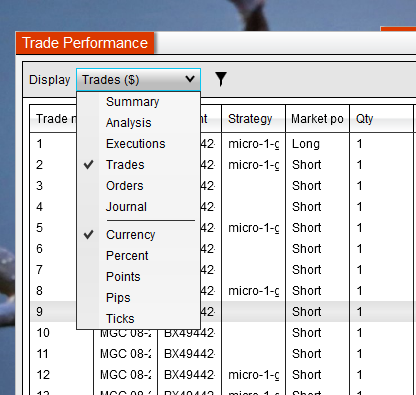Click Short market position in row 9
The image size is (416, 395).
point(307,312)
